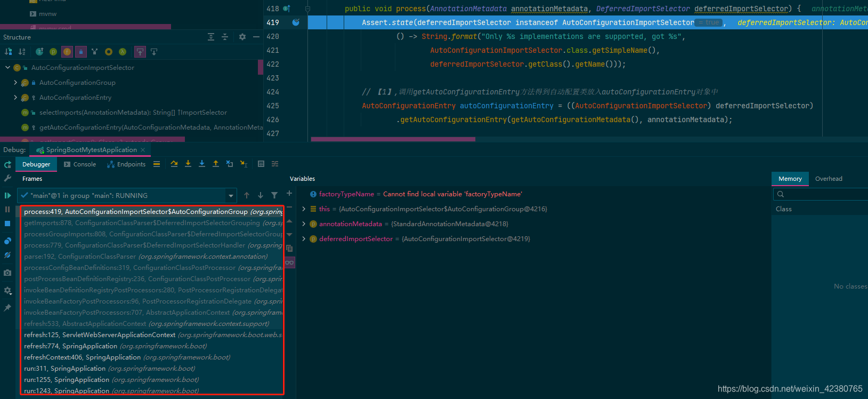Pin the debug tab
Screen dimensions: 868x399
point(7,308)
